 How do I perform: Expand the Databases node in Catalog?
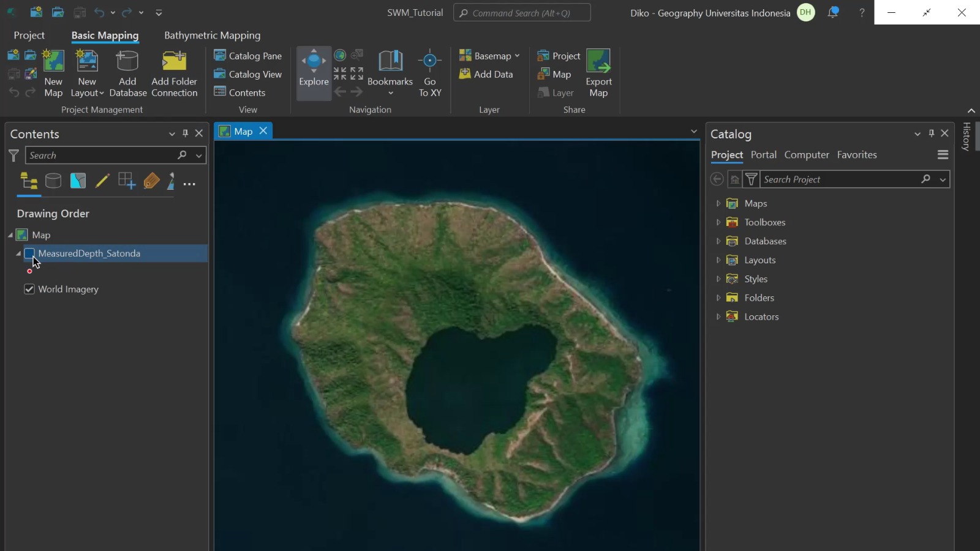pos(718,241)
